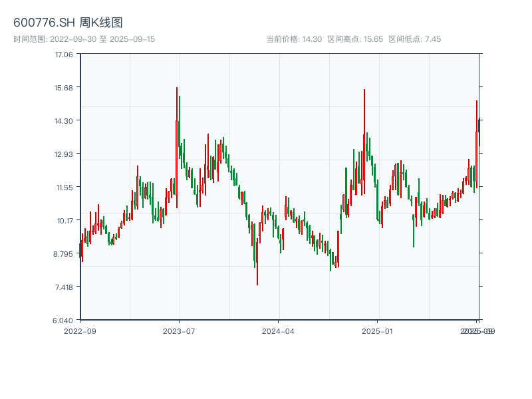Image resolution: width=532 pixels, height=399 pixels.
Task: Click the y-axis label 6.040
Action: [63, 321]
